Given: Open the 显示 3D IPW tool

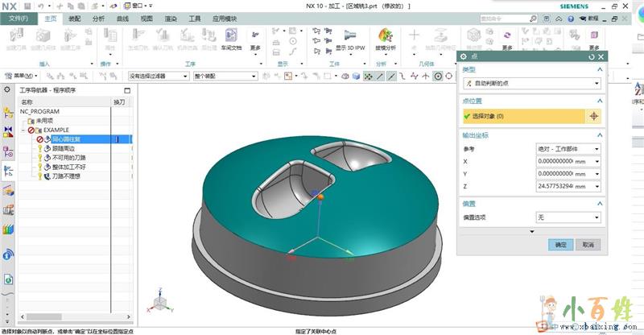Looking at the screenshot, I should coord(351,39).
